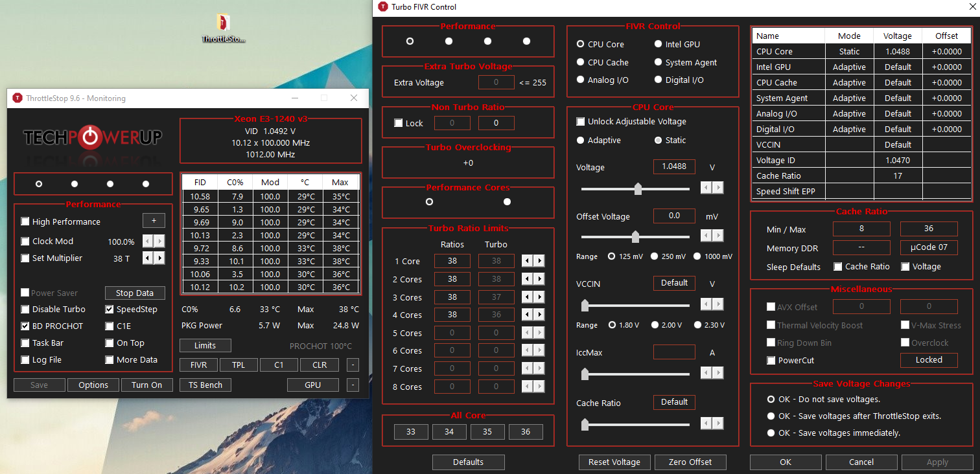The width and height of the screenshot is (980, 474).
Task: Open ThrottleStop Options
Action: coord(93,385)
